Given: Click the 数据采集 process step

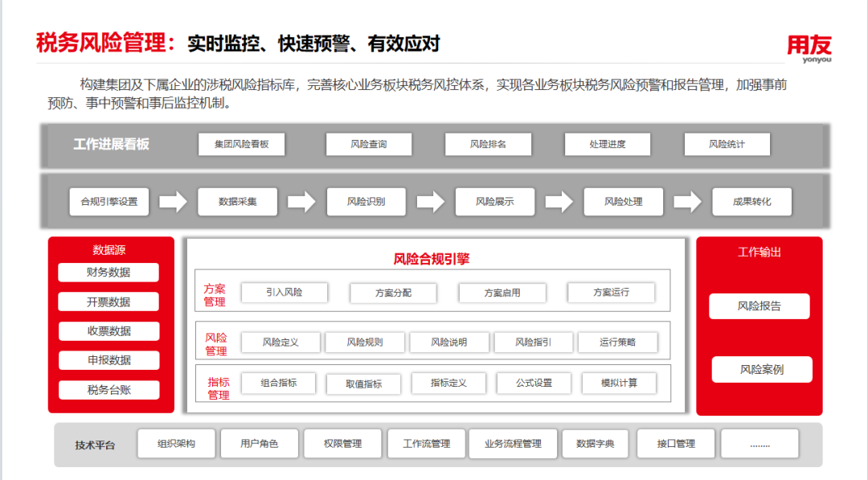Looking at the screenshot, I should click(x=238, y=202).
